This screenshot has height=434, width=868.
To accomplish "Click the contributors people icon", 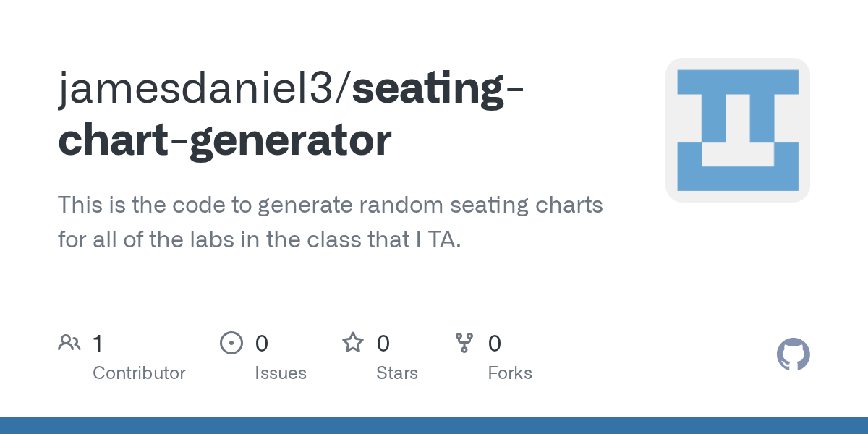I will [69, 343].
